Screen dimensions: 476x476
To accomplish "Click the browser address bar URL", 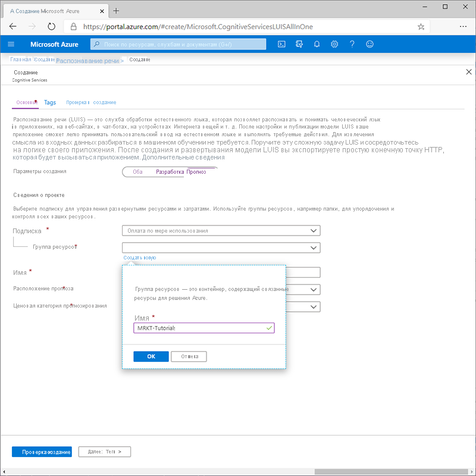I will [x=198, y=27].
